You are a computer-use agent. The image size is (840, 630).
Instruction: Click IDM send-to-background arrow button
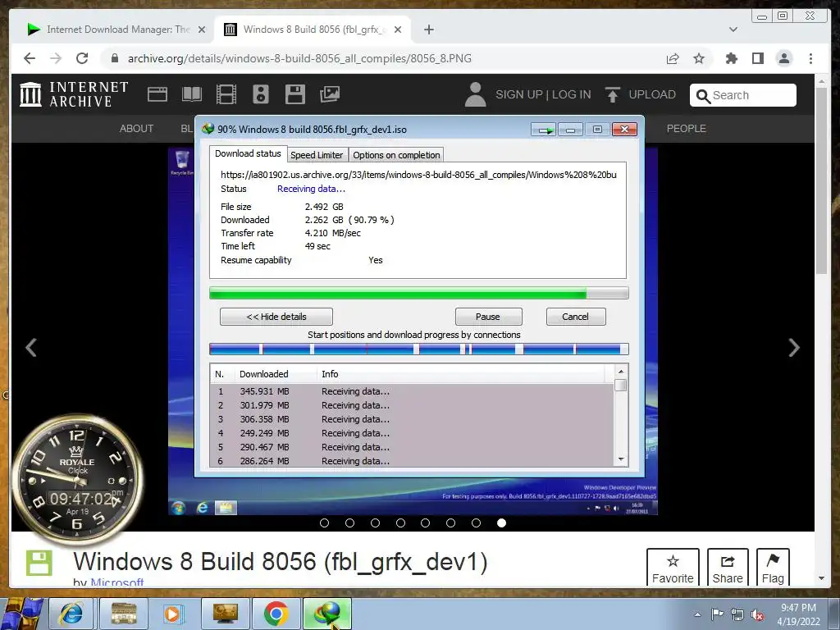(x=545, y=130)
